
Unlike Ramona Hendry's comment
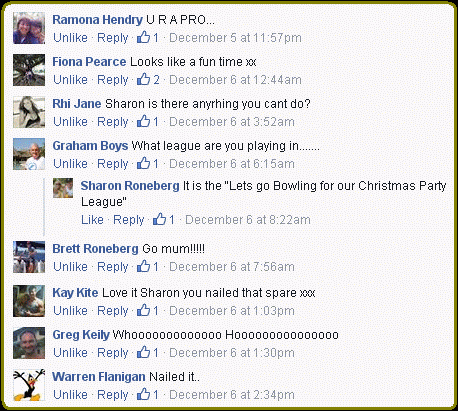click(x=70, y=38)
